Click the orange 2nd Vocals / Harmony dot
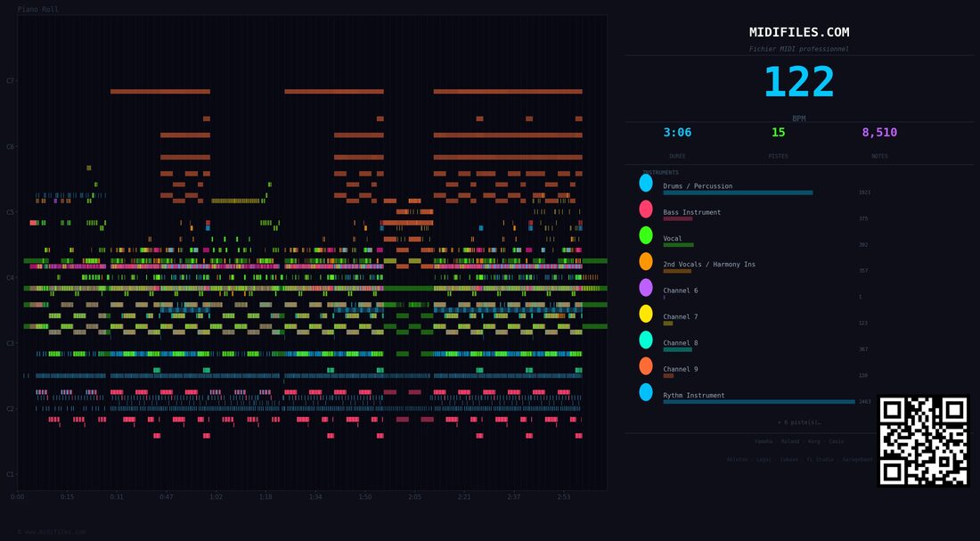 646,261
